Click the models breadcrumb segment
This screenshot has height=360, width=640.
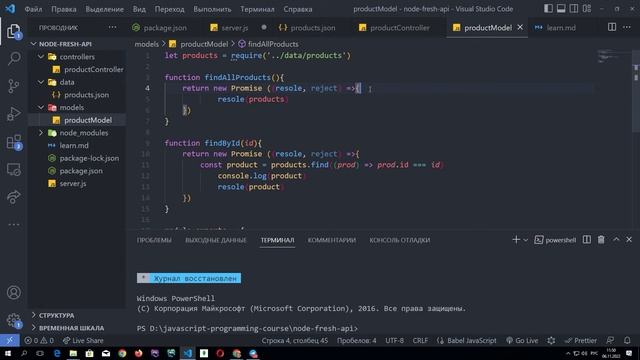point(146,44)
